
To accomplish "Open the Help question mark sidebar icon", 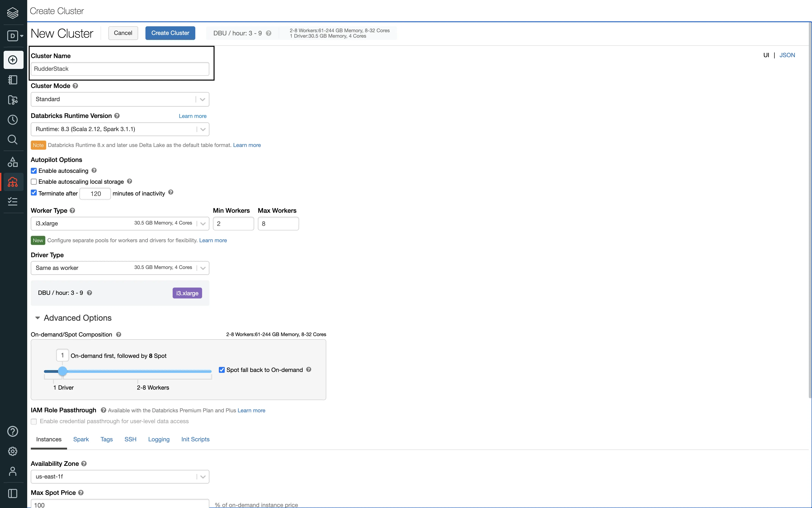I will [13, 431].
